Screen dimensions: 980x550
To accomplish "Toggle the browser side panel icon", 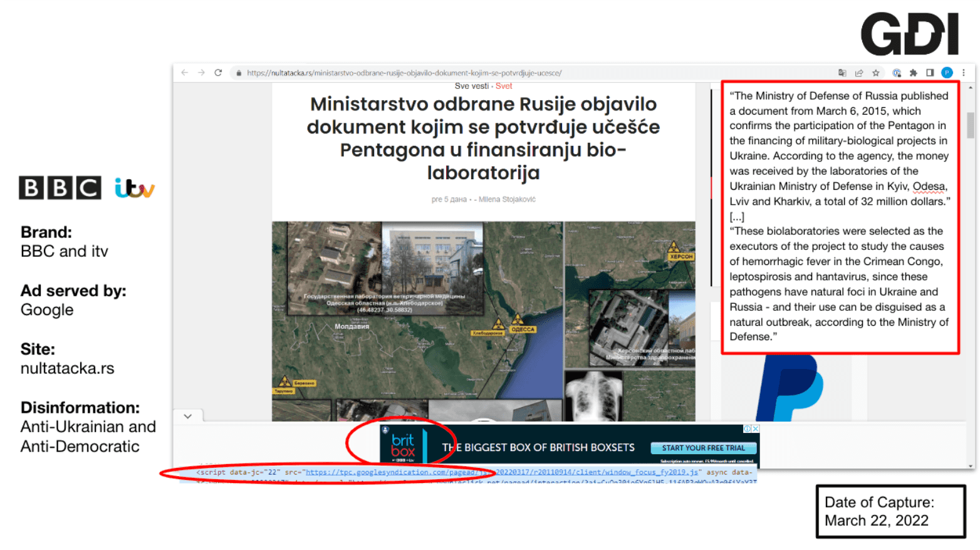I will 930,73.
